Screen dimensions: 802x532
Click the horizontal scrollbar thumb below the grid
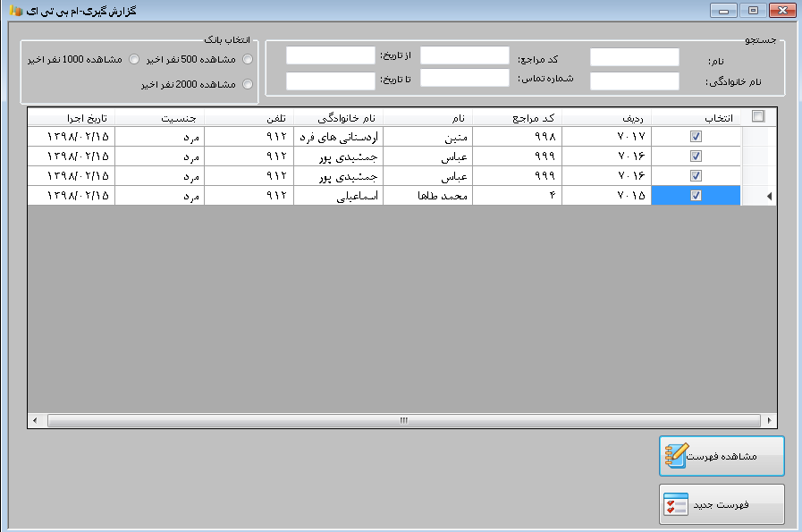click(402, 420)
